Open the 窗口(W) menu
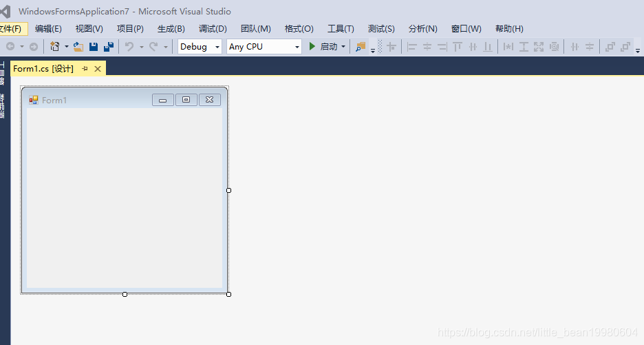644x345 pixels. coord(466,29)
